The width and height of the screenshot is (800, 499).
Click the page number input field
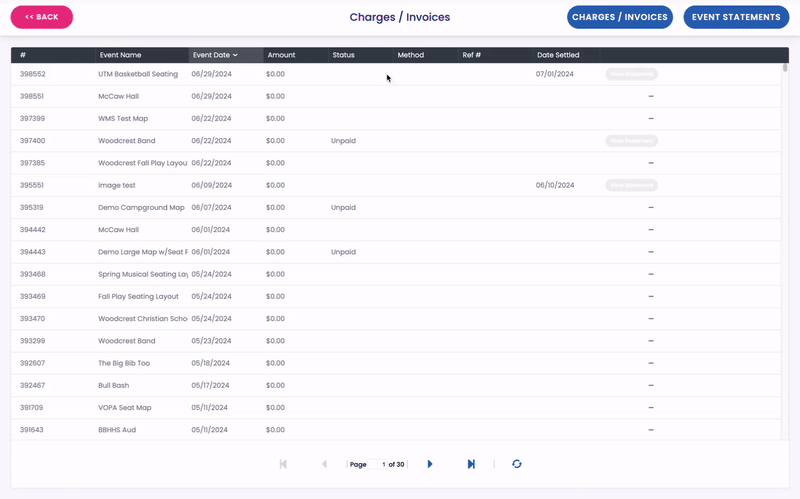378,464
